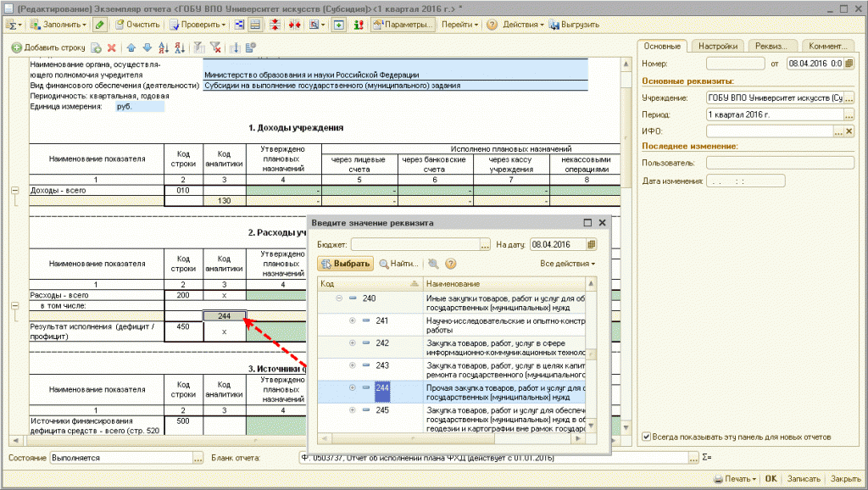
Task: Click the green Add Row plus icon
Action: coord(16,47)
